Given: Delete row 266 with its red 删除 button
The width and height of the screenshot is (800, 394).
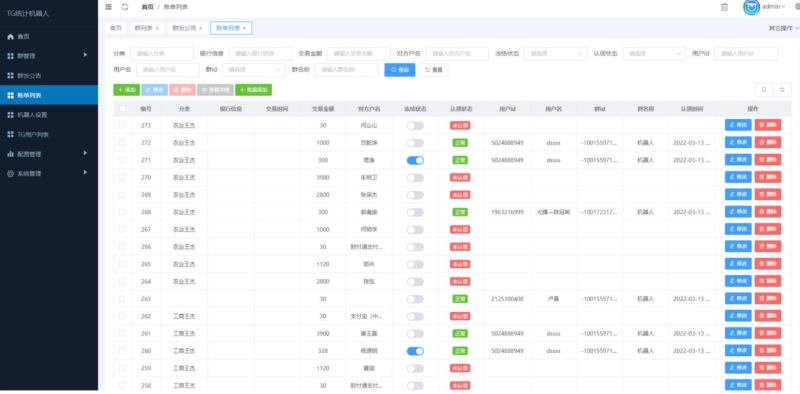Looking at the screenshot, I should pos(767,247).
